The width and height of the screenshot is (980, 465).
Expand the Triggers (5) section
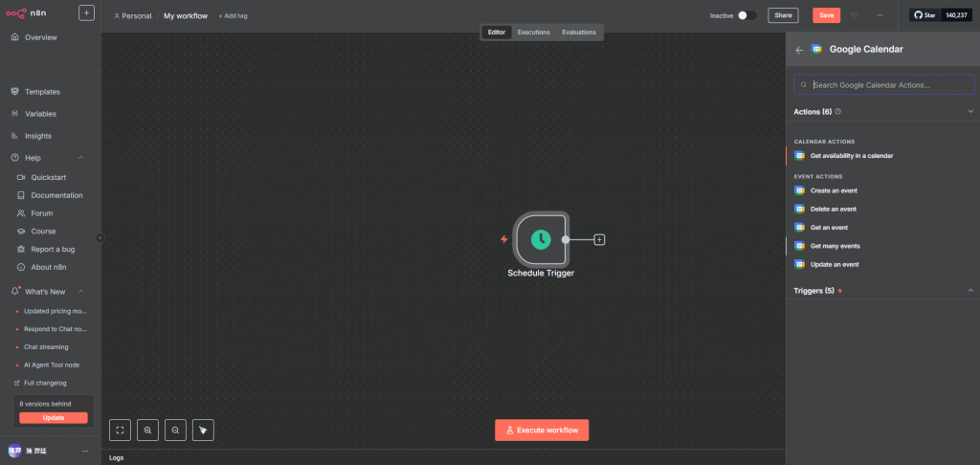click(970, 291)
